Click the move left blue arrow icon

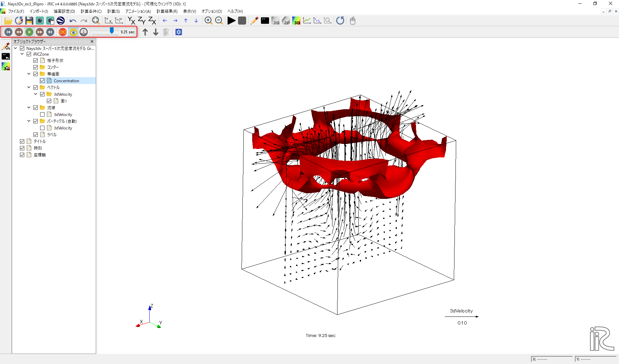click(x=165, y=21)
